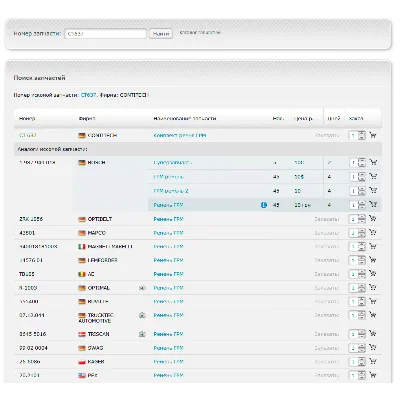400x400 pixels.
Task: Adjust the quantity stepper in TRISCAN row
Action: [x=362, y=334]
